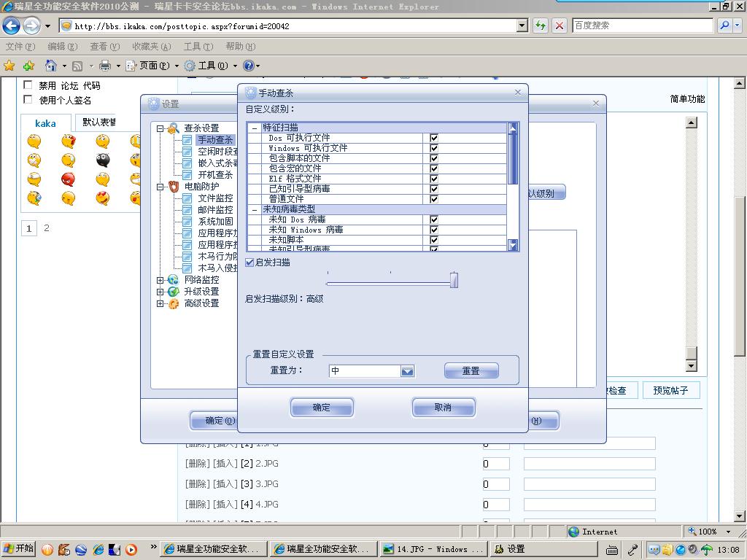The height and width of the screenshot is (560, 747).
Task: Open the 收藏夹(A) menu
Action: [x=152, y=46]
